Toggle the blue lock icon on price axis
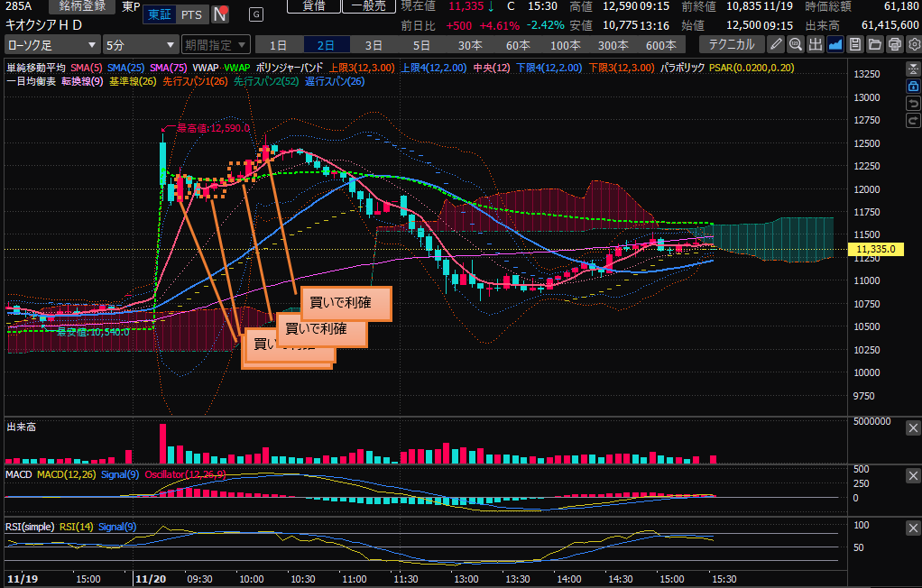Screen dimensions: 922x588 pos(912,86)
